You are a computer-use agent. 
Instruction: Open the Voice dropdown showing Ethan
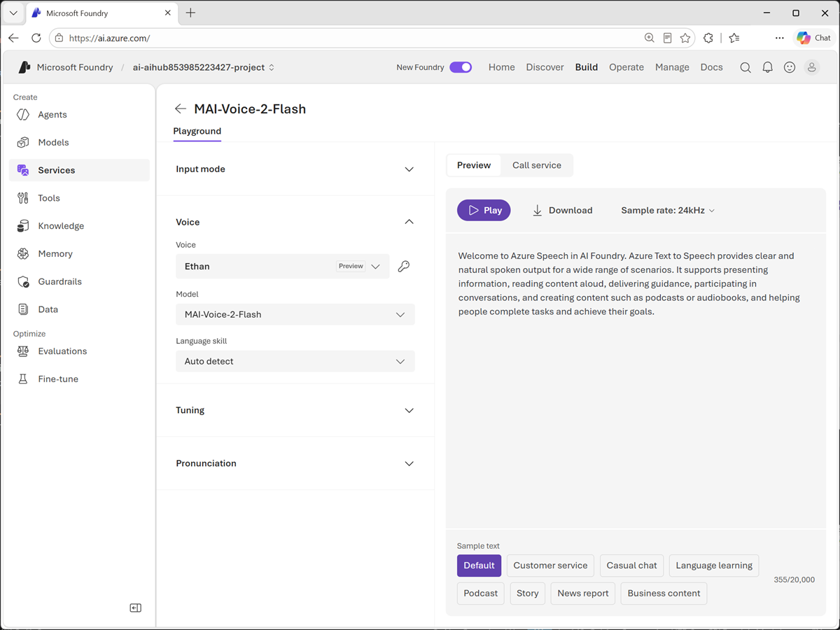pyautogui.click(x=283, y=266)
